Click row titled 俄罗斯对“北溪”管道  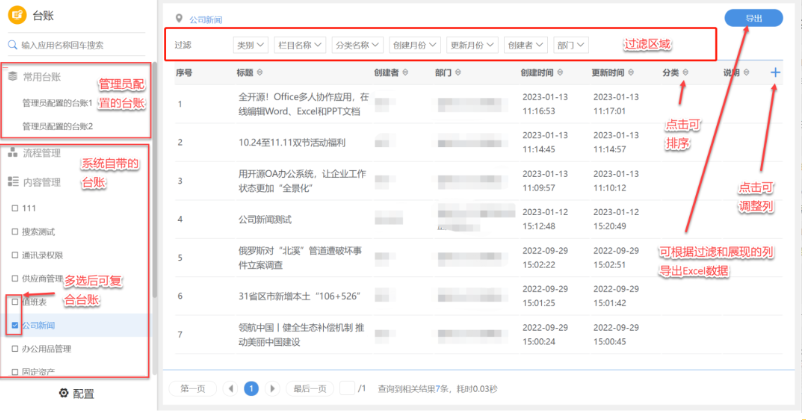[x=478, y=258]
